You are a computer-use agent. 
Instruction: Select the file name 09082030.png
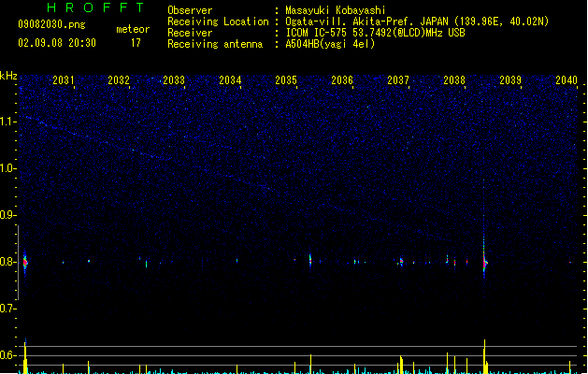(51, 24)
